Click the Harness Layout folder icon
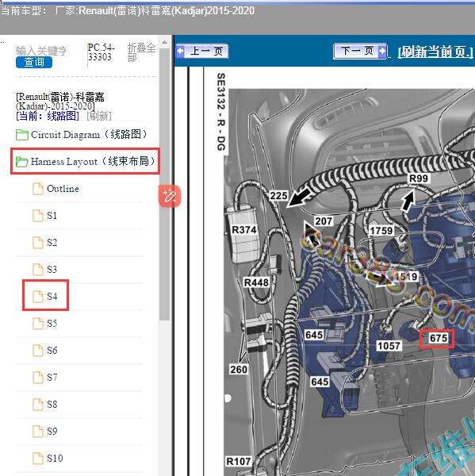Viewport: 475px width, 476px height. click(22, 162)
